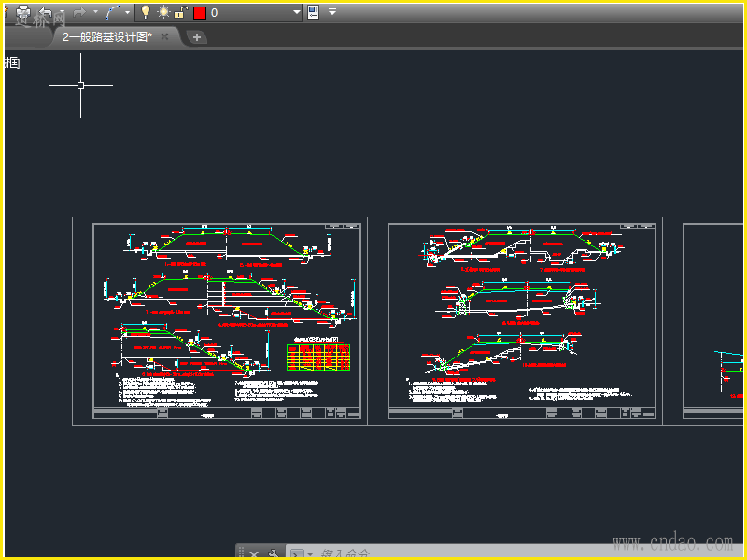Open command line customize wrench
Screen dimensions: 747x560
(274, 554)
